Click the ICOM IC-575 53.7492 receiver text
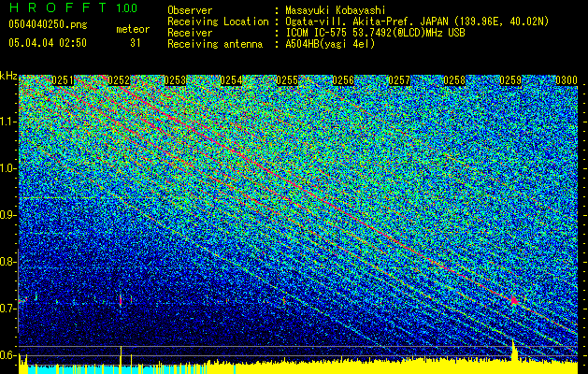 pyautogui.click(x=375, y=33)
